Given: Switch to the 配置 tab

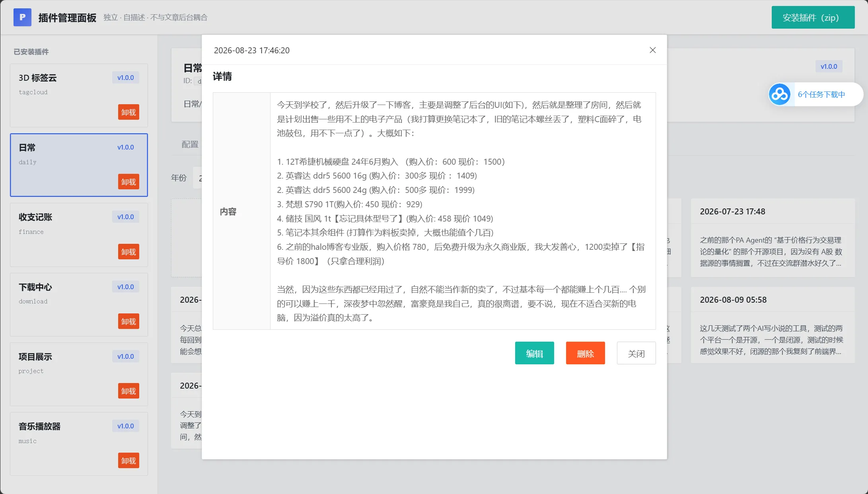Looking at the screenshot, I should pyautogui.click(x=190, y=144).
